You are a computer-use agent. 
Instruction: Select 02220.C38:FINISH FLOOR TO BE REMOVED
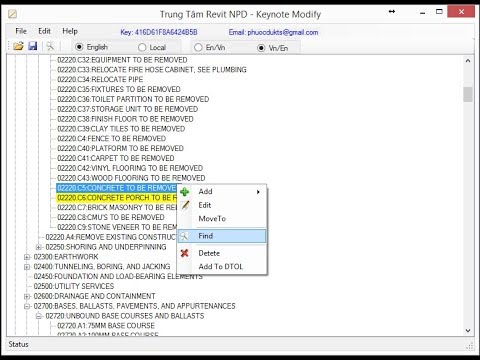125,119
